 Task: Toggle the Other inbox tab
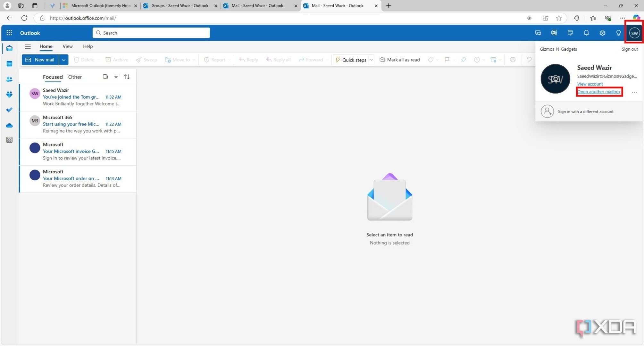[x=75, y=77]
